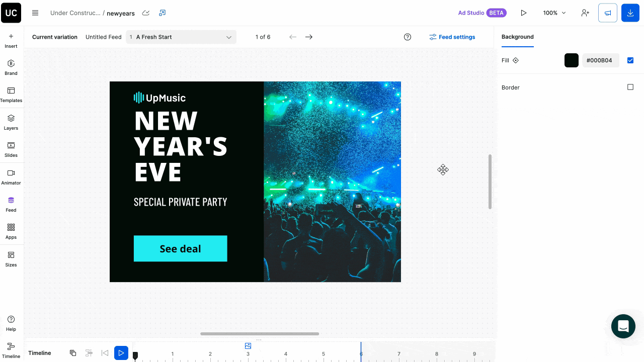Click the #000B04 hex color field
This screenshot has width=644, height=362.
(600, 60)
